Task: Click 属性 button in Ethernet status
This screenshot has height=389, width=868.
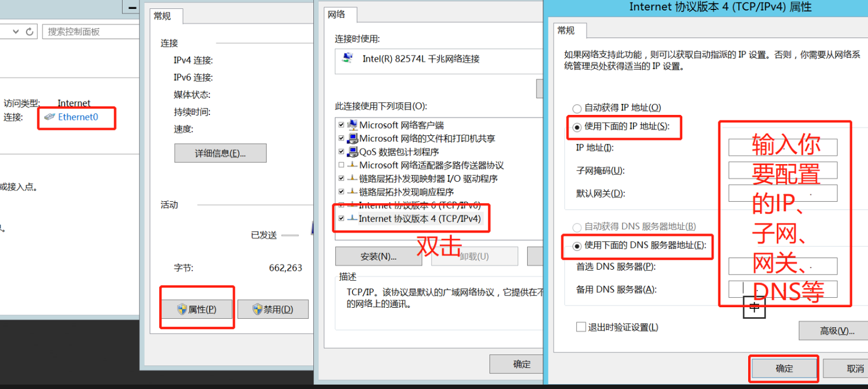Action: (x=197, y=309)
